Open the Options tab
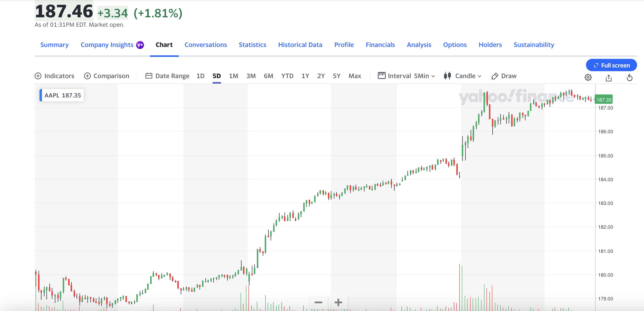644x311 pixels. coord(455,45)
